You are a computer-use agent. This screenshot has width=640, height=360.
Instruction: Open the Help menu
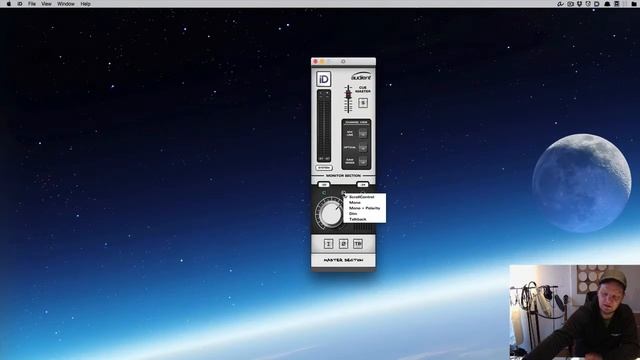pos(85,4)
